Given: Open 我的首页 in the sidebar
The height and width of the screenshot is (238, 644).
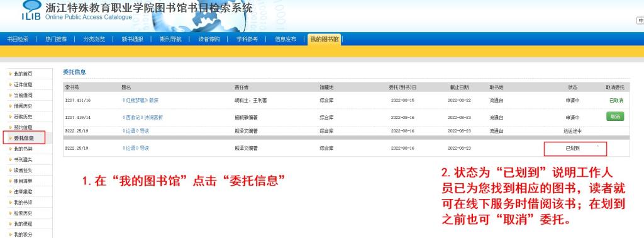Looking at the screenshot, I should click(x=23, y=74).
